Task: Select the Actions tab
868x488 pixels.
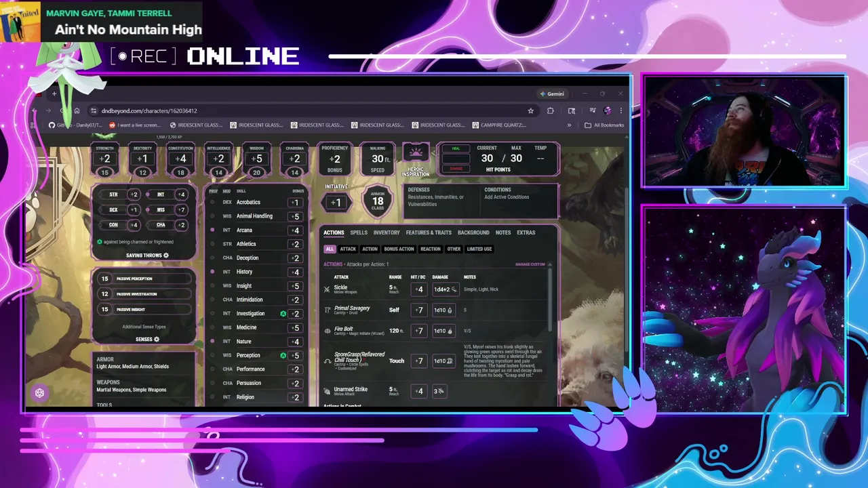Action: [x=334, y=232]
